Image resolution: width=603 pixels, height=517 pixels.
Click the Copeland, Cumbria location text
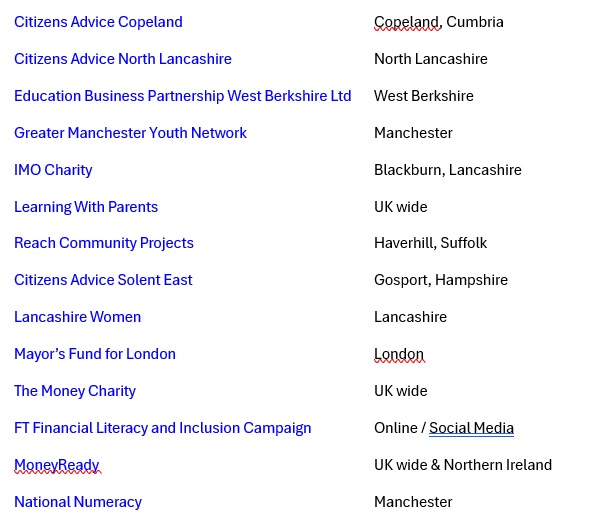click(438, 22)
